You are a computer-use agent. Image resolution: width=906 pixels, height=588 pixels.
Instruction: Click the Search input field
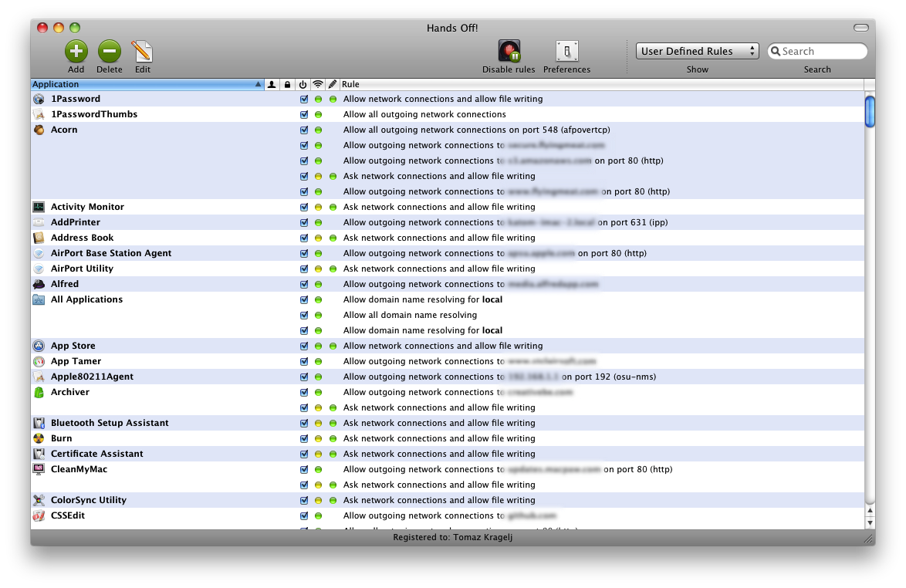817,52
